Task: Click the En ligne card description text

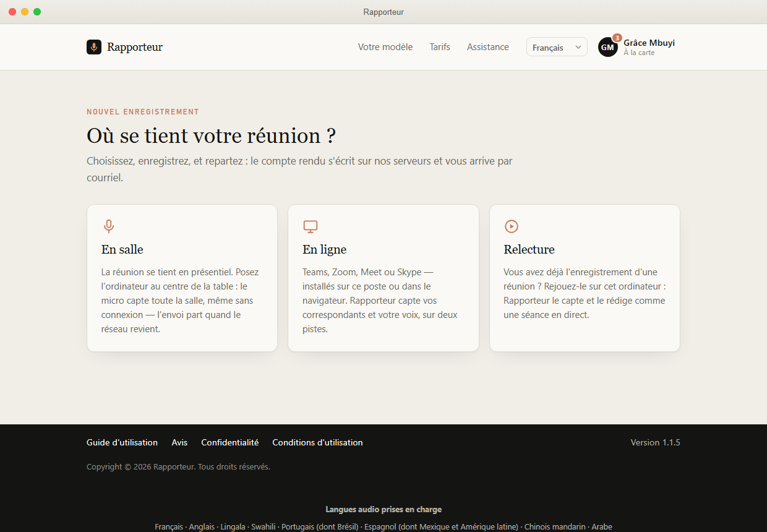Action: (381, 301)
